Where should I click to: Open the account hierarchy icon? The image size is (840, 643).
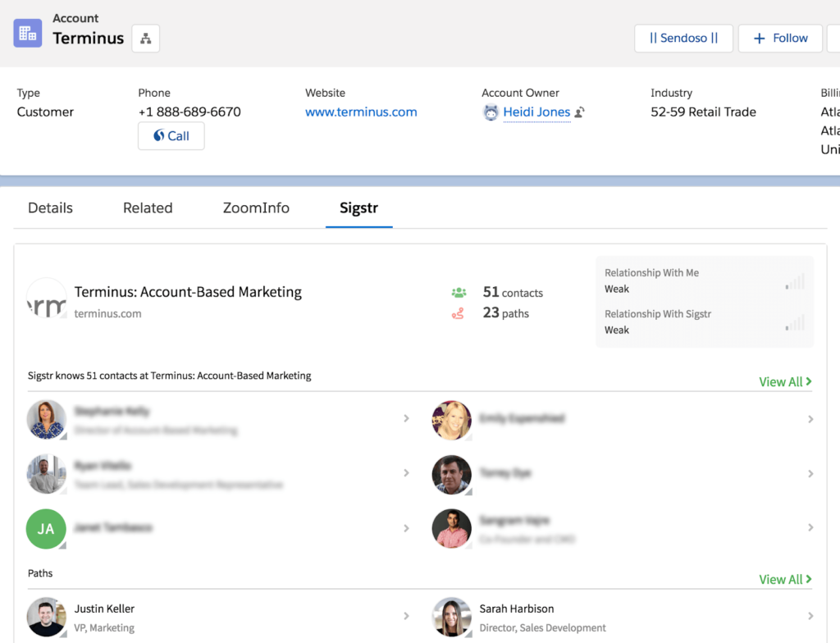[146, 39]
